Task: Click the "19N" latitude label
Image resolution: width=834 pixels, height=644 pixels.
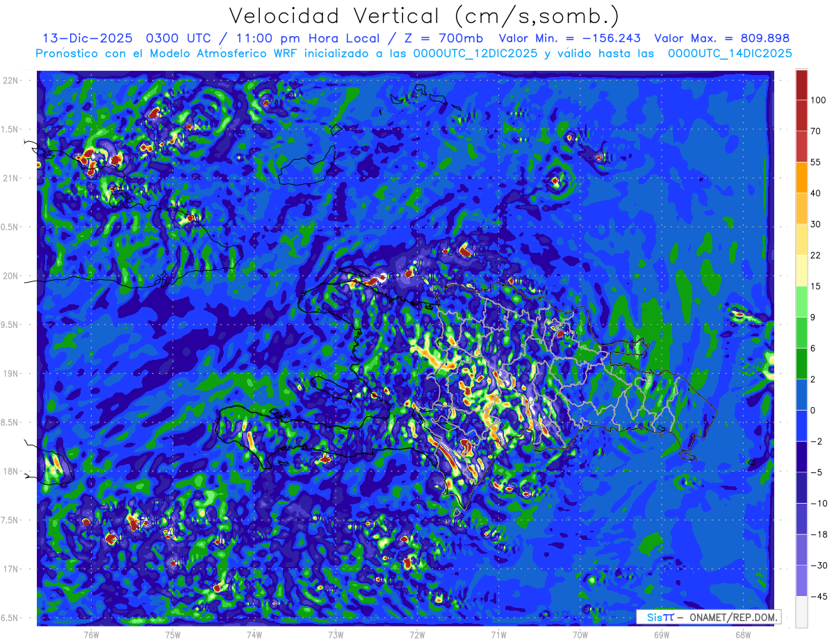Action: pyautogui.click(x=10, y=374)
